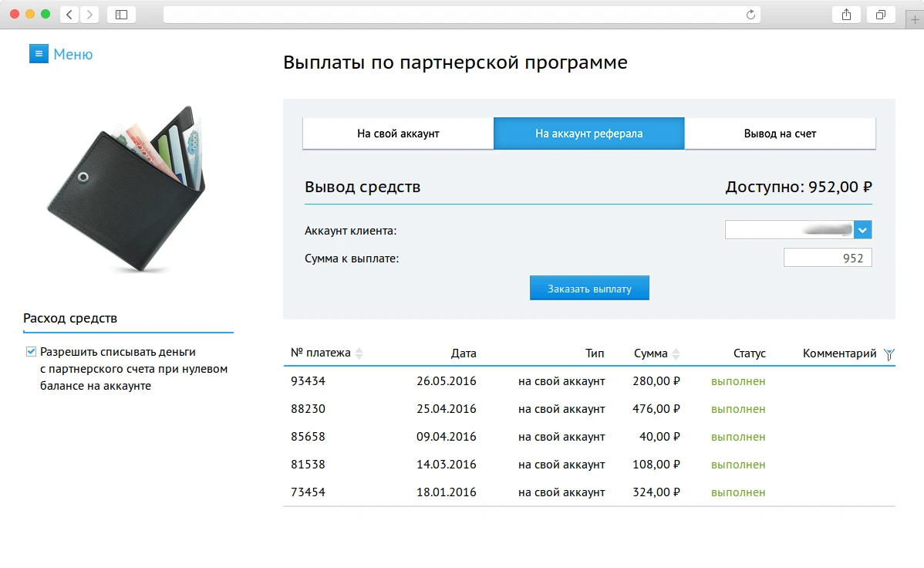Open the blue hamburger Меню icon
The width and height of the screenshot is (924, 568).
(x=39, y=53)
